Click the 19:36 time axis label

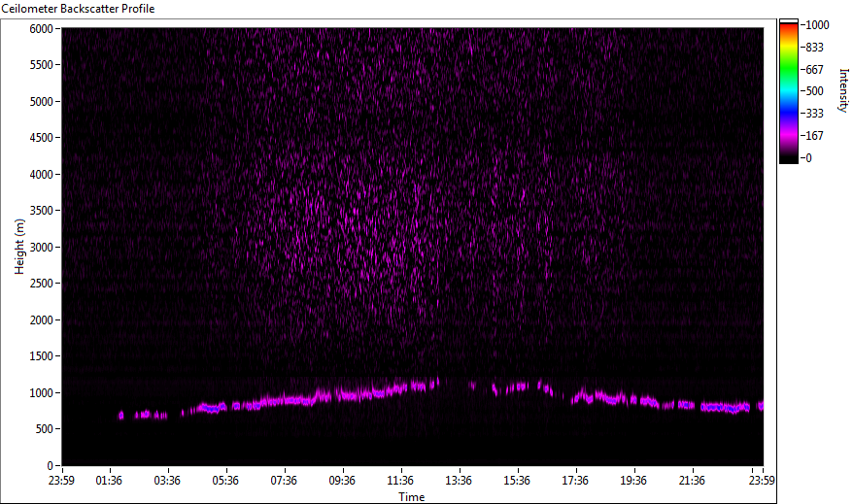pyautogui.click(x=633, y=481)
